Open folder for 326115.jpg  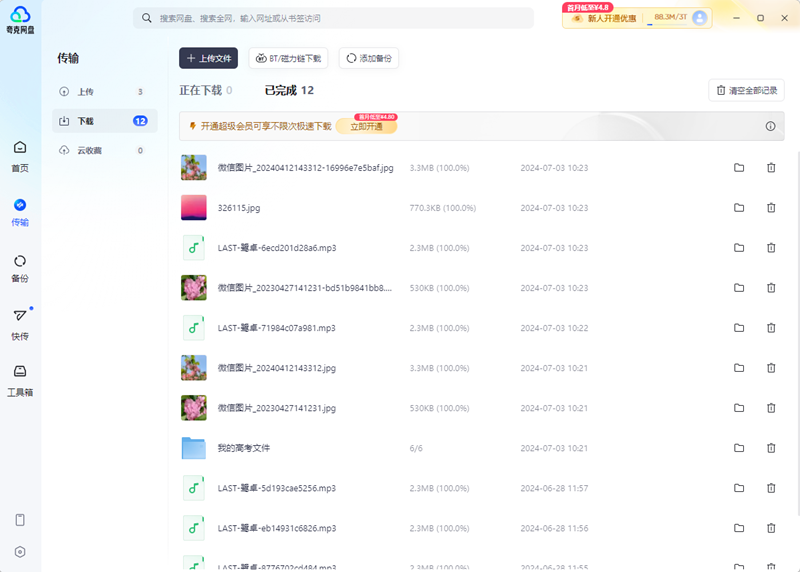[739, 208]
